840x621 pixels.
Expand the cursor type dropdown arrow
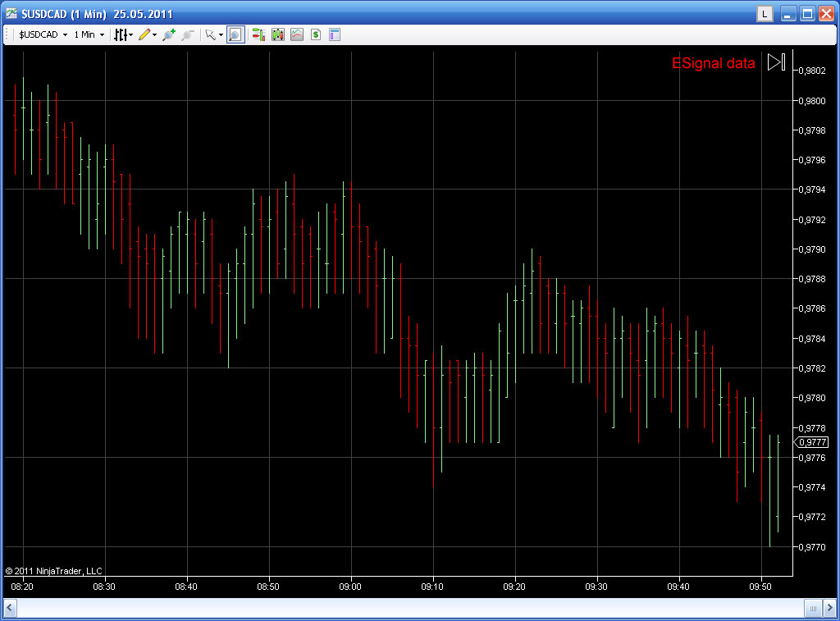(x=221, y=34)
